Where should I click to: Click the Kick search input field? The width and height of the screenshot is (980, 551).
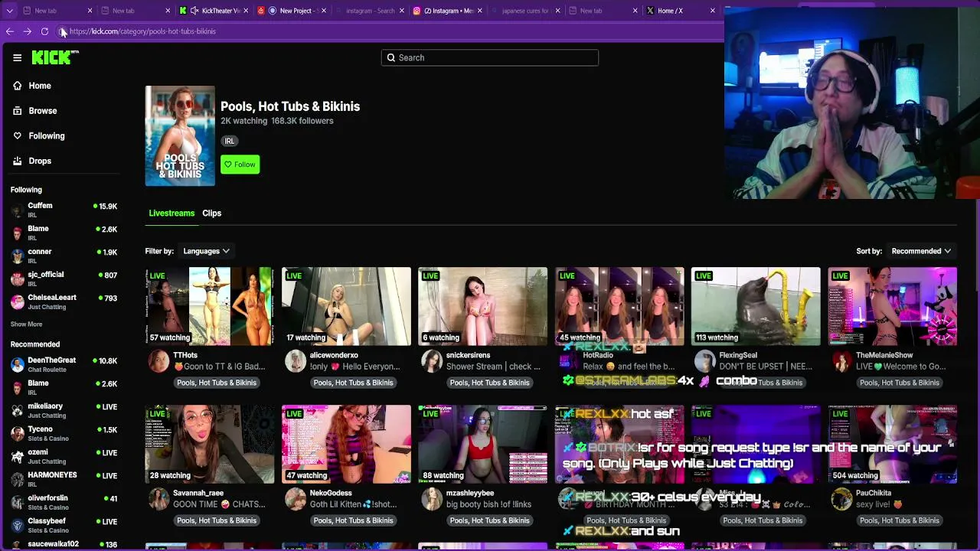[x=490, y=57]
